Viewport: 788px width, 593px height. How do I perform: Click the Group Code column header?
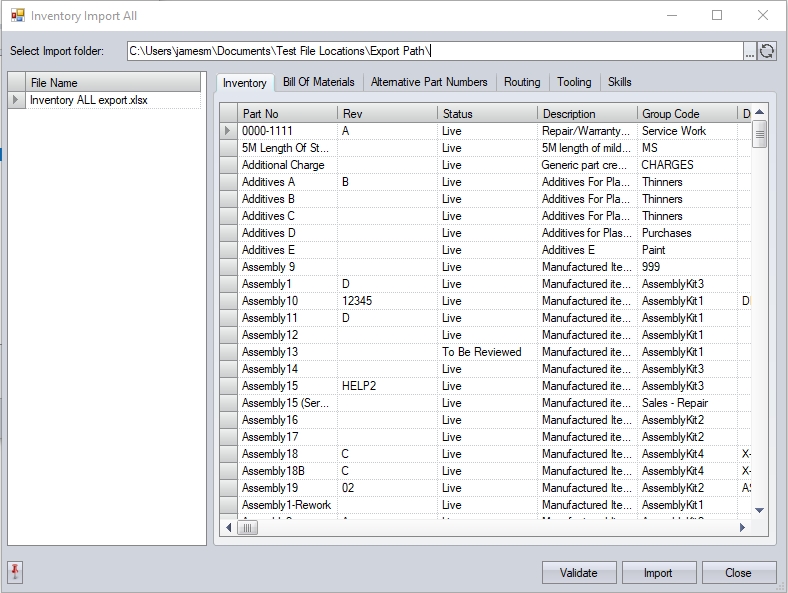[x=686, y=114]
